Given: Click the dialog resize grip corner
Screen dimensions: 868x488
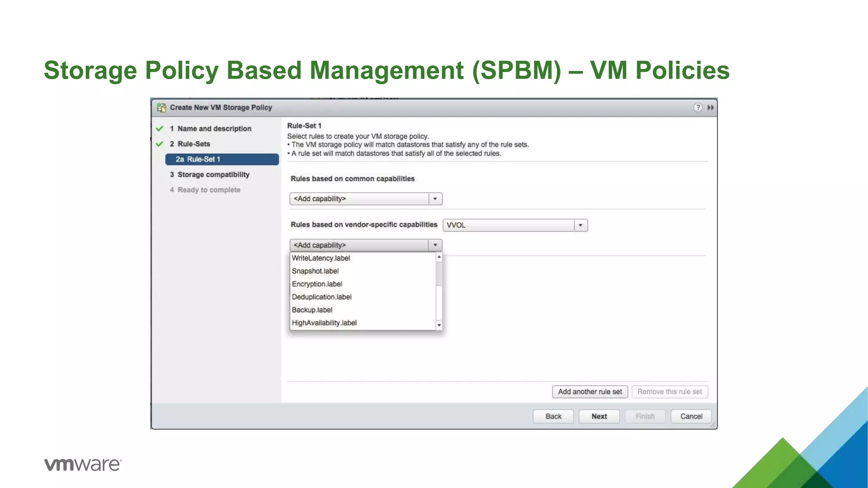Looking at the screenshot, I should click(713, 424).
